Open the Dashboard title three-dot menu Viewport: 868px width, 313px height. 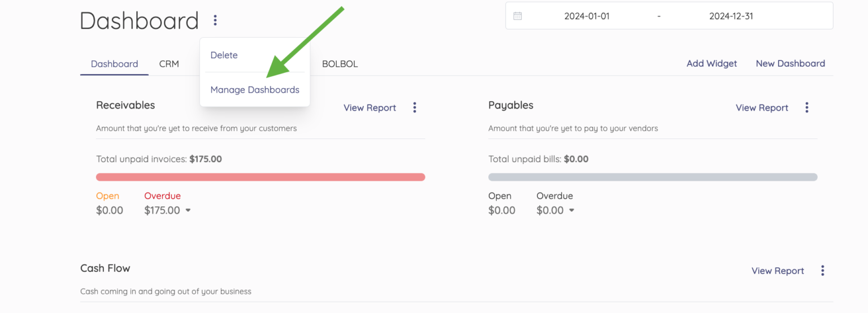[215, 21]
